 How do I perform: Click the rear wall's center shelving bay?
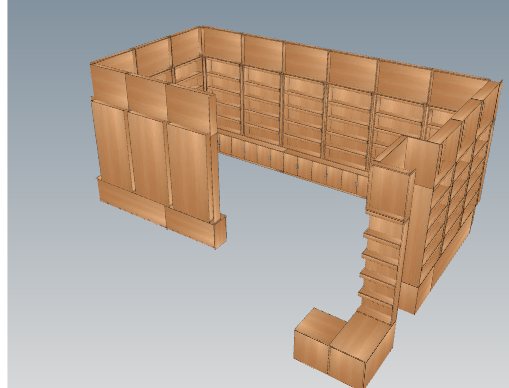click(x=304, y=113)
